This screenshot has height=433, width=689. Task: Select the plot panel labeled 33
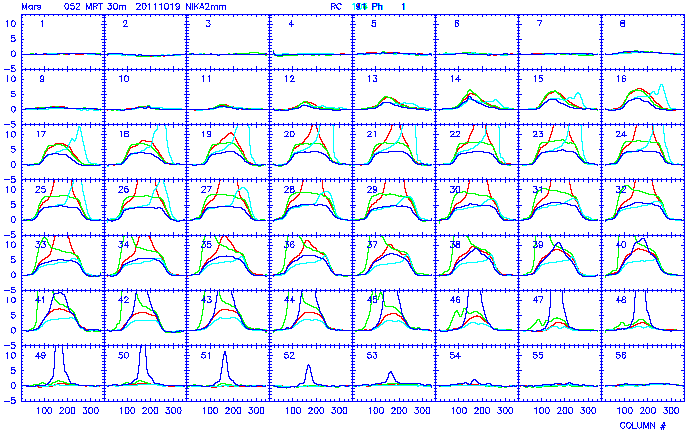63,262
